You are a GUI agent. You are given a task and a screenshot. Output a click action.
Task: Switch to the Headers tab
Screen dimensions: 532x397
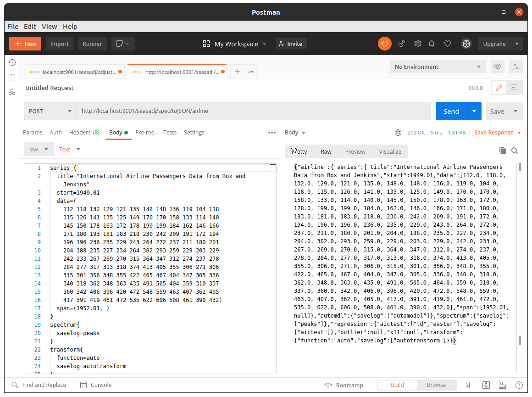[84, 133]
